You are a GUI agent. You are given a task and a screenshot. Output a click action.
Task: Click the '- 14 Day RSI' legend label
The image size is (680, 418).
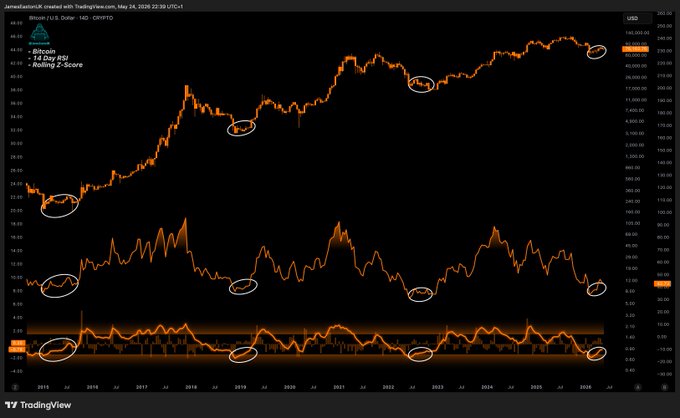[x=48, y=58]
